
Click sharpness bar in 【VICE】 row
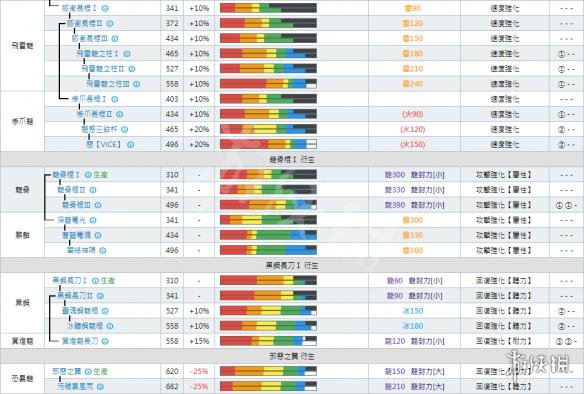point(268,144)
